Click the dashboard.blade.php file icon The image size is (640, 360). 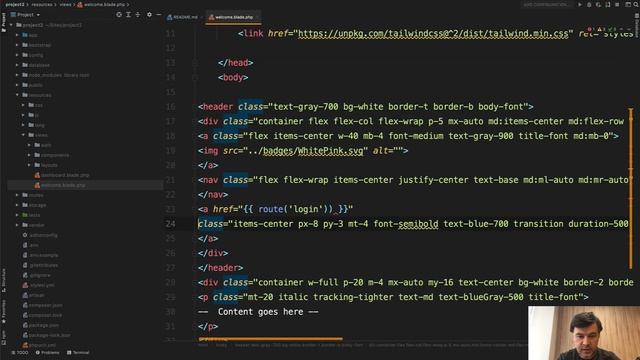pyautogui.click(x=37, y=175)
